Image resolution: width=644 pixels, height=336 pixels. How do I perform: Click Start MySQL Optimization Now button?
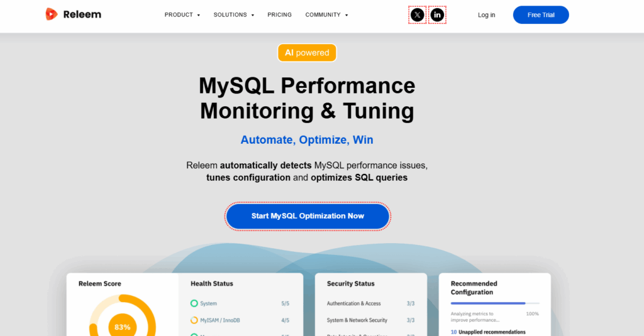(308, 216)
